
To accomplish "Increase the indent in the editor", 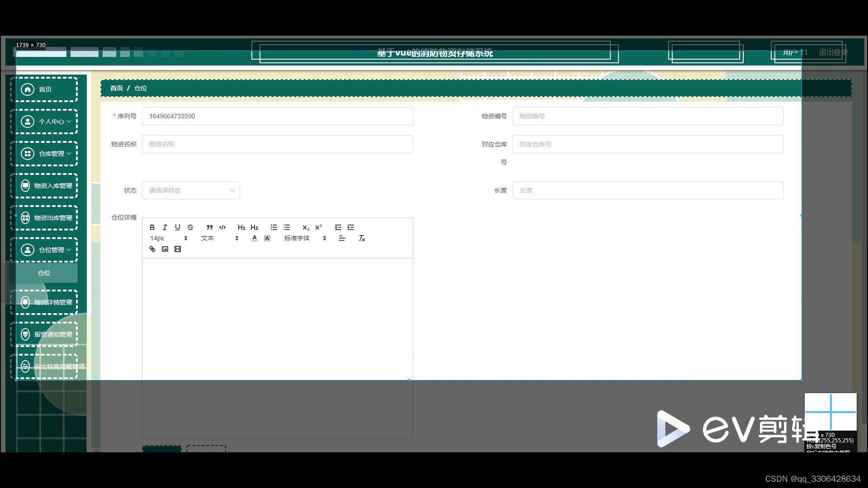I will [351, 227].
